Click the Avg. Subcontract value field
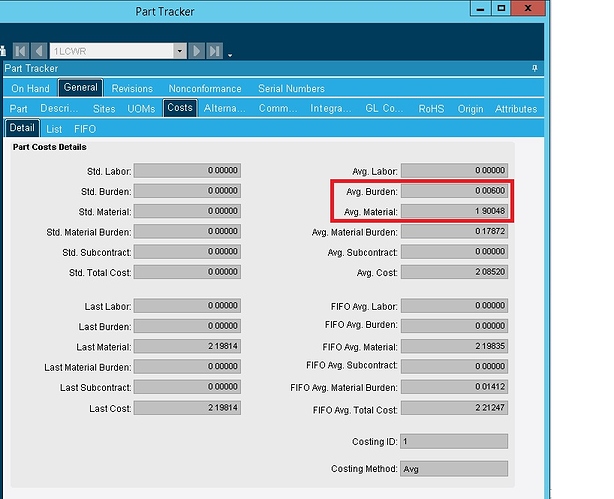The width and height of the screenshot is (614, 499). [455, 251]
